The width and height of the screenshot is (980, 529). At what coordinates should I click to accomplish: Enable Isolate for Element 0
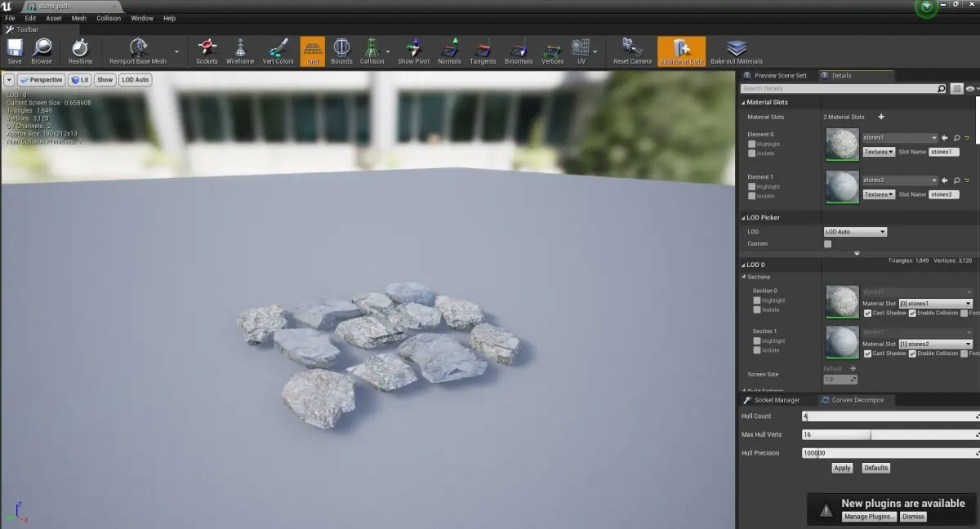752,153
